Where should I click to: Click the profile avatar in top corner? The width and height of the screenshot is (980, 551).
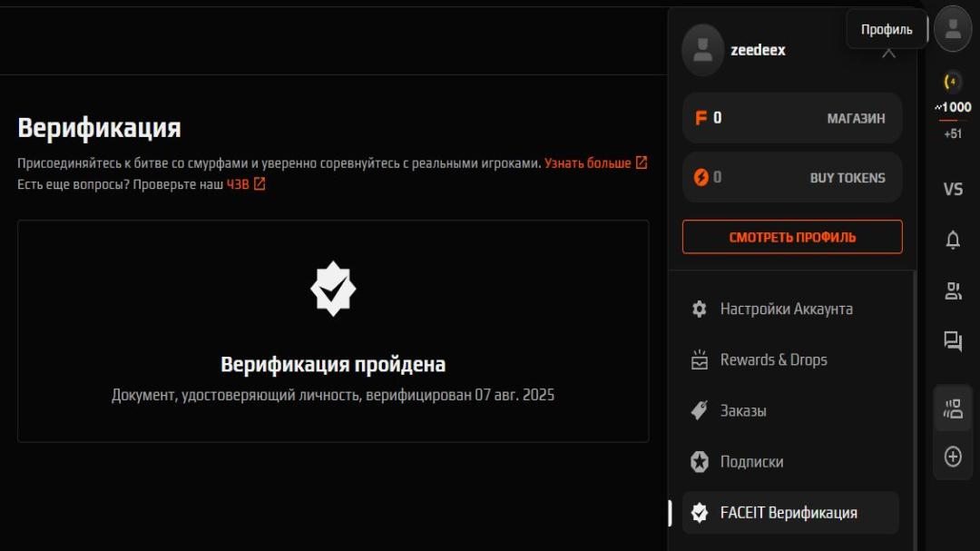click(953, 28)
